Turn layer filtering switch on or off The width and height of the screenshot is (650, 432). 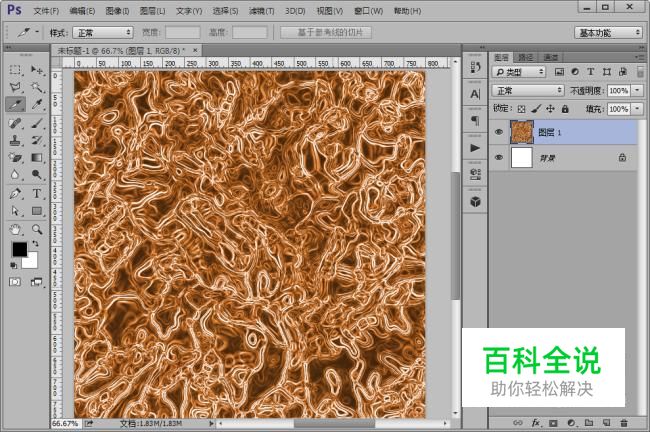click(640, 71)
